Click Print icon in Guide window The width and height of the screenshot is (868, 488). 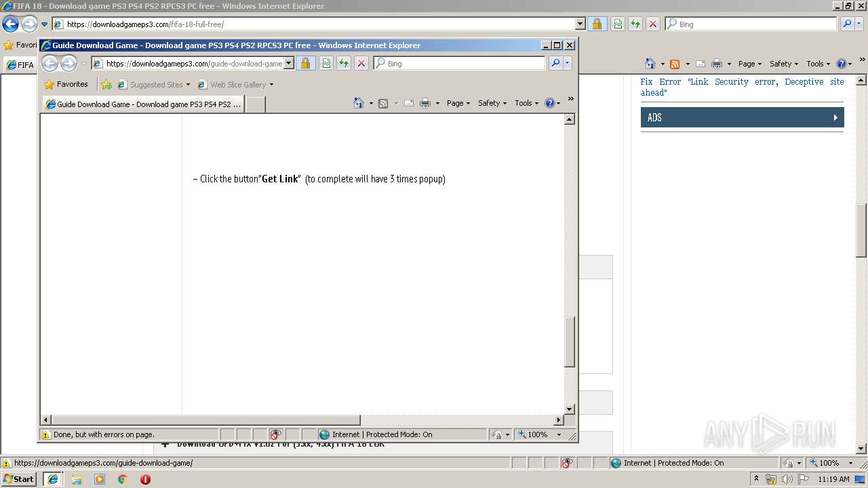point(425,103)
